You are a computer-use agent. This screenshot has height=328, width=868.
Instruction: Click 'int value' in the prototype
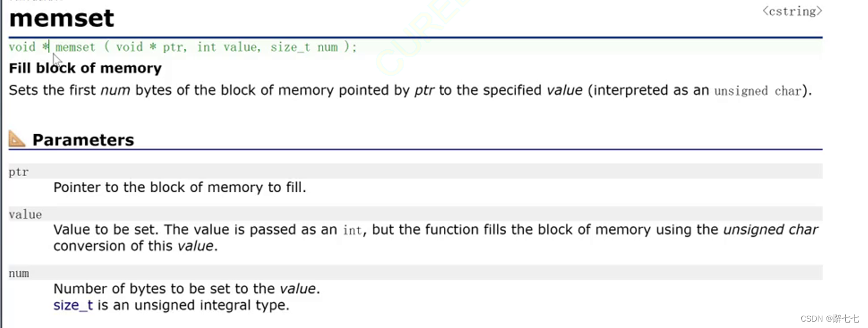point(227,47)
